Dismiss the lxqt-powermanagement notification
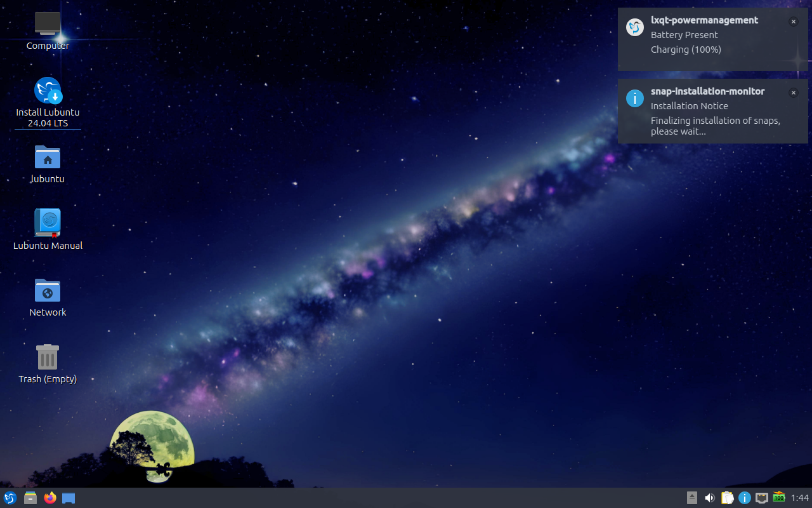The image size is (812, 508). [x=793, y=21]
